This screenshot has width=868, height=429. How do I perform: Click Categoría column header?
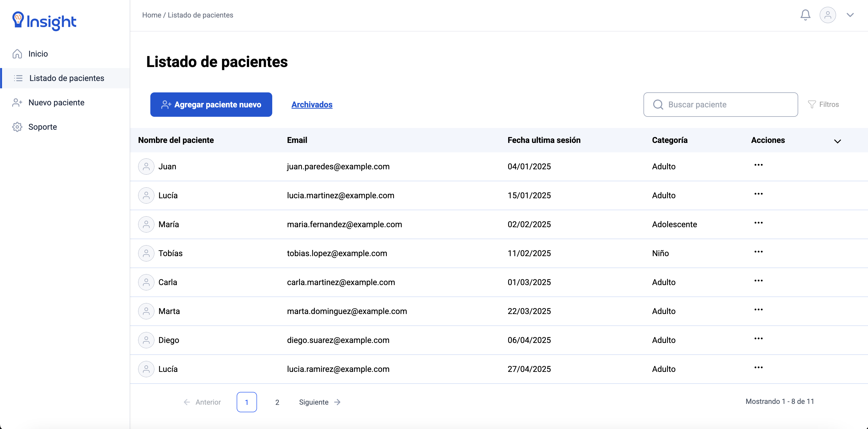pyautogui.click(x=669, y=140)
